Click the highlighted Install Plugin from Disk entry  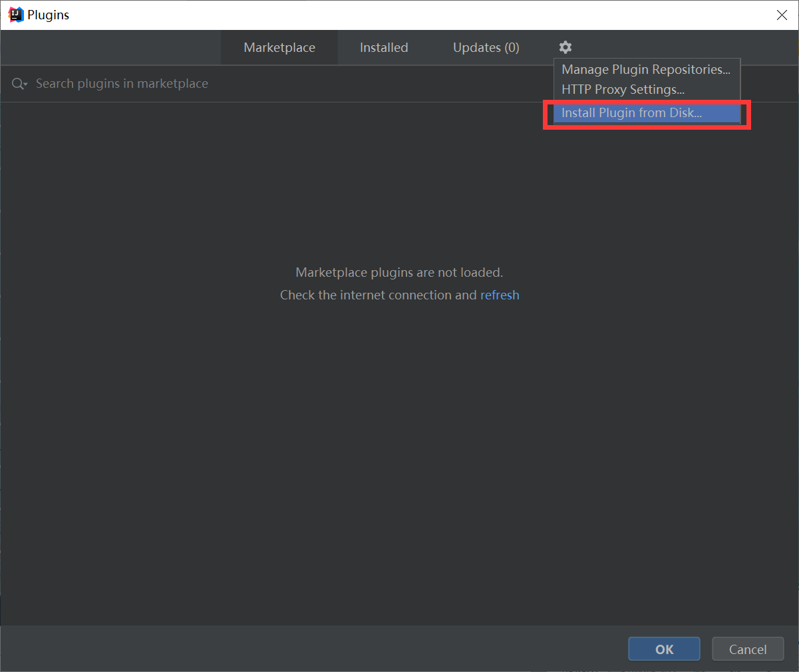tap(631, 112)
